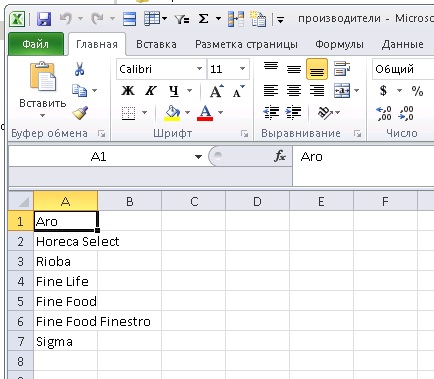Click the Increase Indent icon
This screenshot has height=379, width=434.
click(293, 113)
